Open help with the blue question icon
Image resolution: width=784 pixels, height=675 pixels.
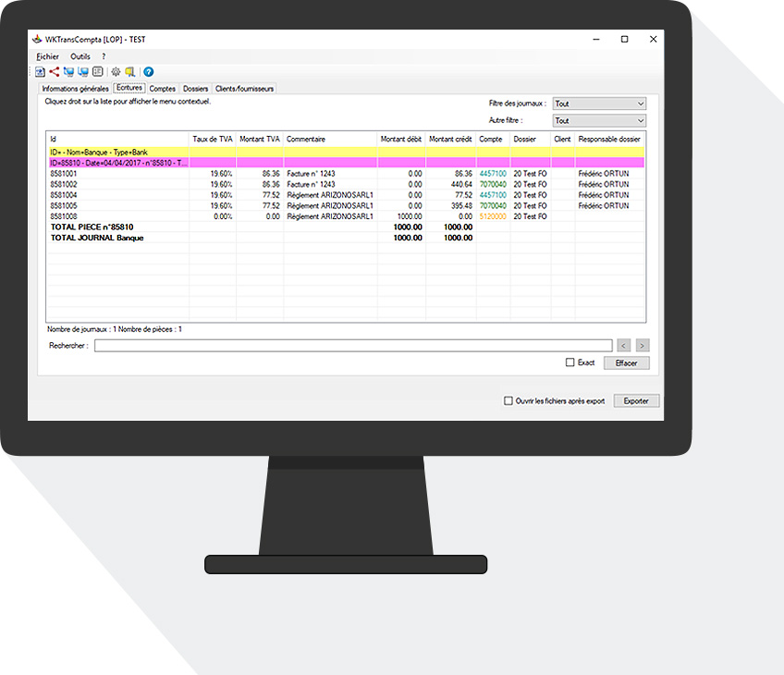(x=149, y=71)
